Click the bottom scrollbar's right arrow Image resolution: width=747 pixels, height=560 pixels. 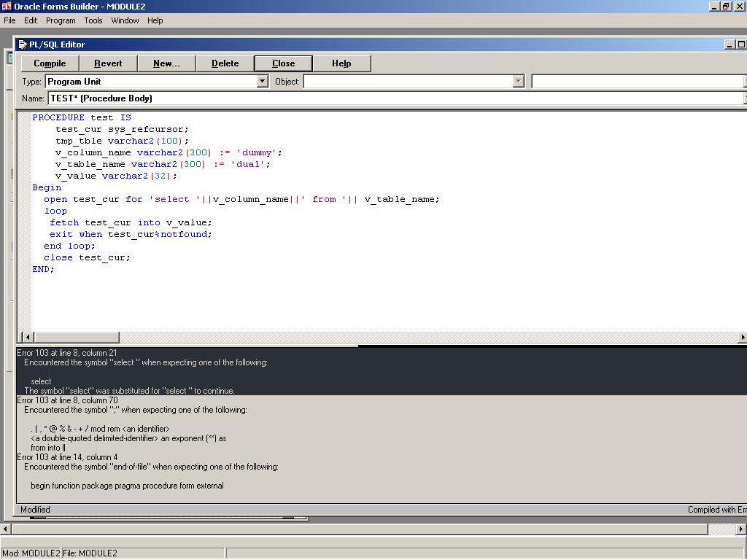(x=742, y=529)
